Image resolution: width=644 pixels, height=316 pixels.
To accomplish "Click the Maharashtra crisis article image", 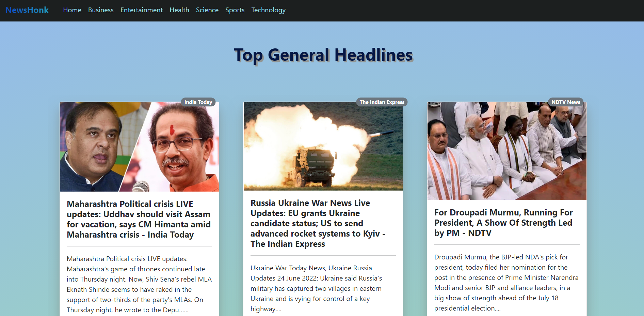I will 139,146.
